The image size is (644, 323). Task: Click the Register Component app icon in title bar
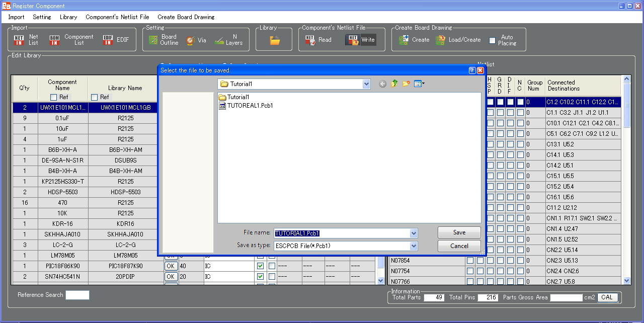coord(6,6)
